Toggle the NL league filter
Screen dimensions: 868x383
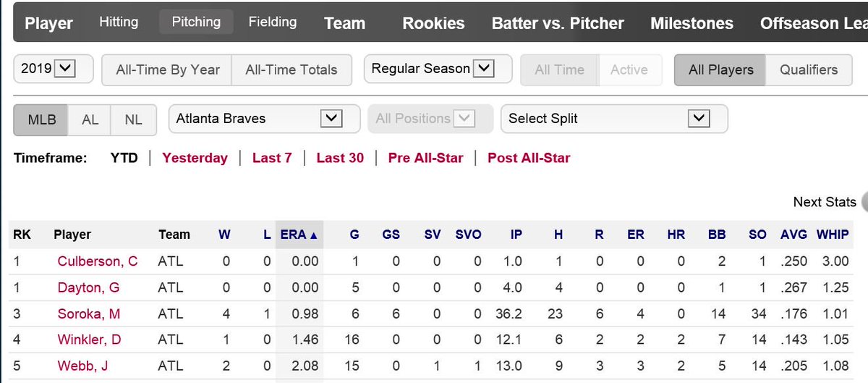(133, 119)
